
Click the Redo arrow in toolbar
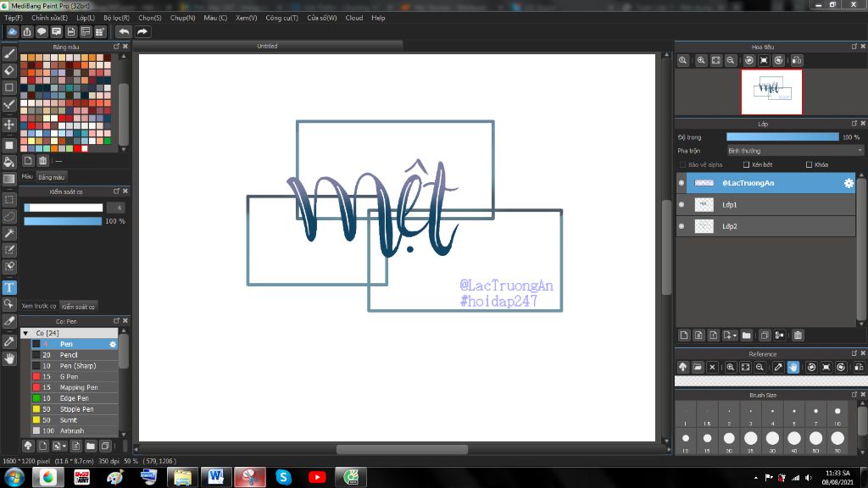coord(142,31)
